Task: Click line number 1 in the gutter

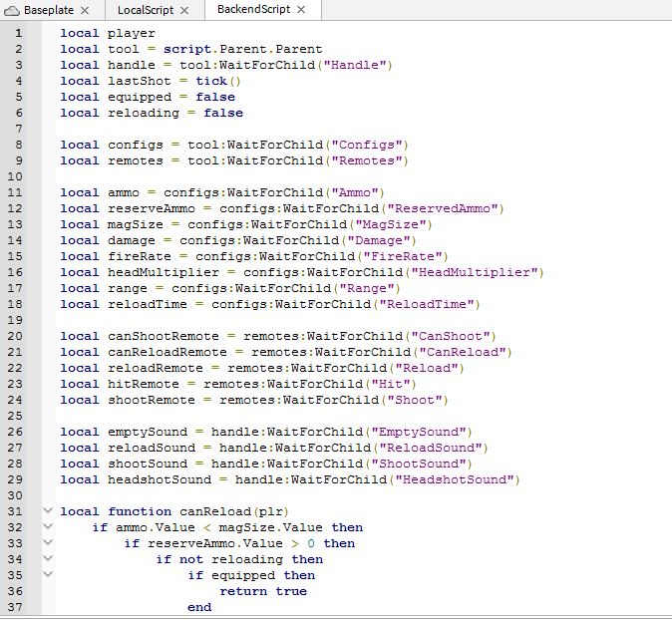Action: tap(18, 33)
